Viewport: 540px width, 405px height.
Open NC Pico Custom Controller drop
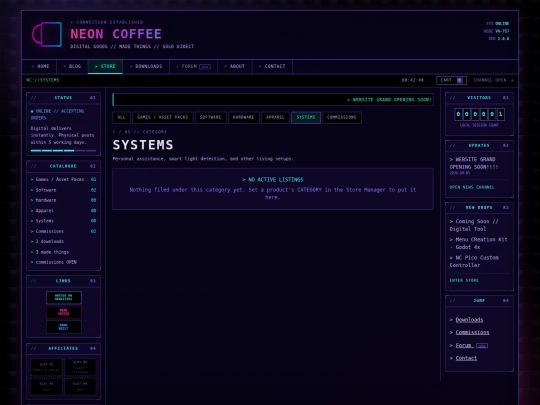[x=474, y=261]
